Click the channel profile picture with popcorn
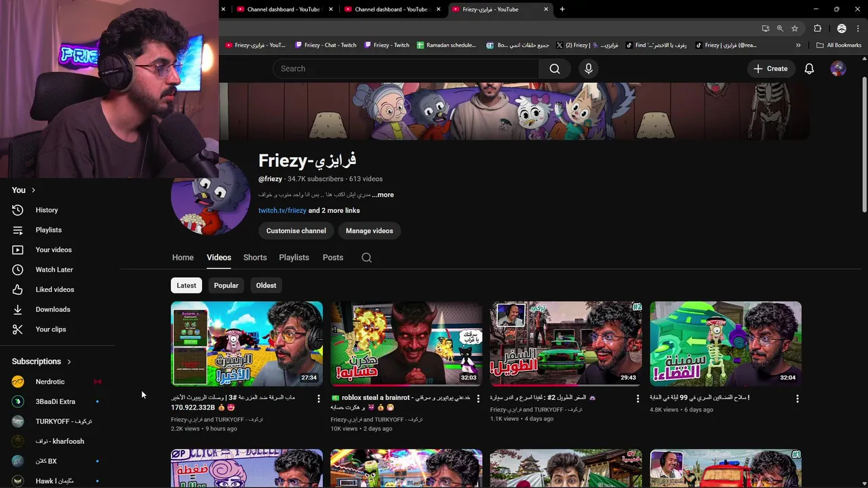868x488 pixels. pos(211,197)
